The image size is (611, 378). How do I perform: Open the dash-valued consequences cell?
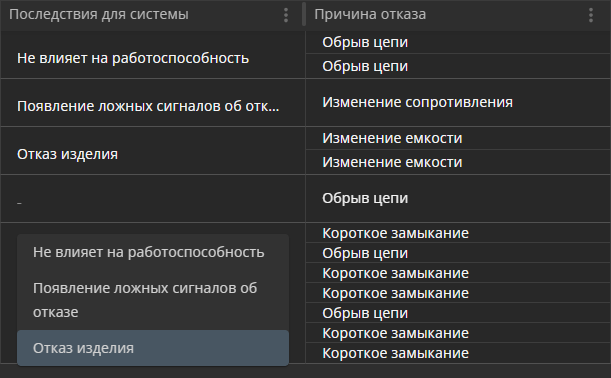(x=153, y=199)
